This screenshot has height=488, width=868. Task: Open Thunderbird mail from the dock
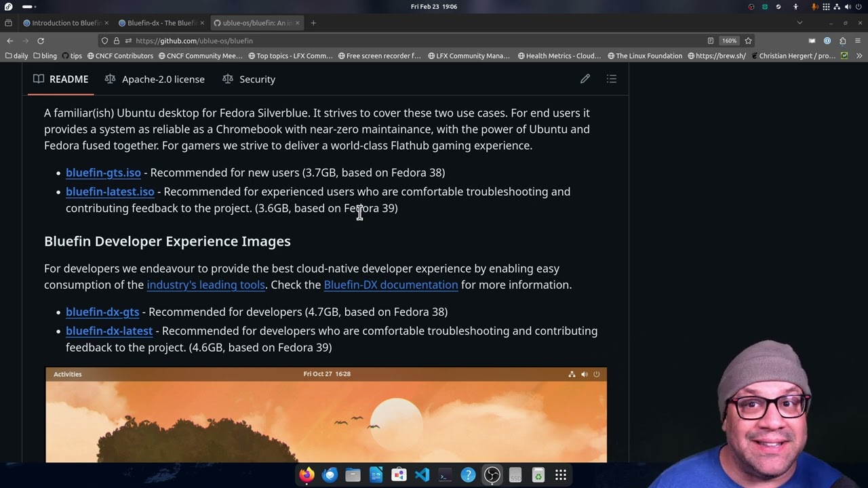point(330,475)
